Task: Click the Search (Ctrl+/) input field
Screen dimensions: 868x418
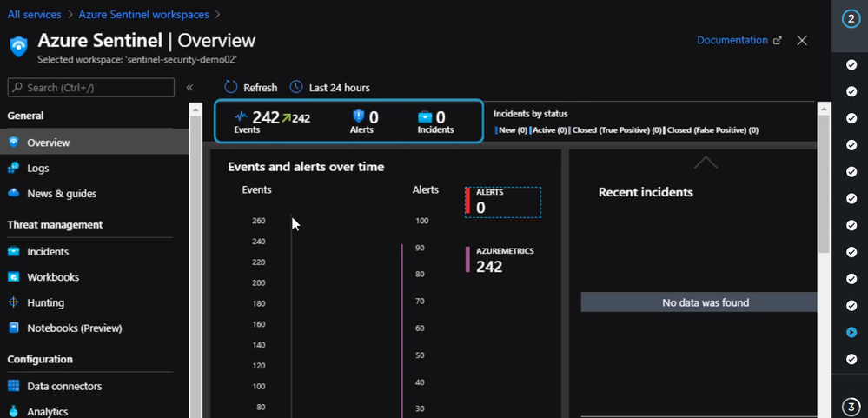Action: [x=90, y=88]
